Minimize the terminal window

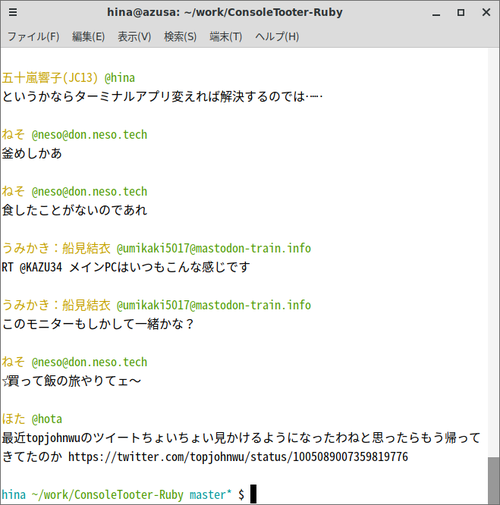(436, 13)
